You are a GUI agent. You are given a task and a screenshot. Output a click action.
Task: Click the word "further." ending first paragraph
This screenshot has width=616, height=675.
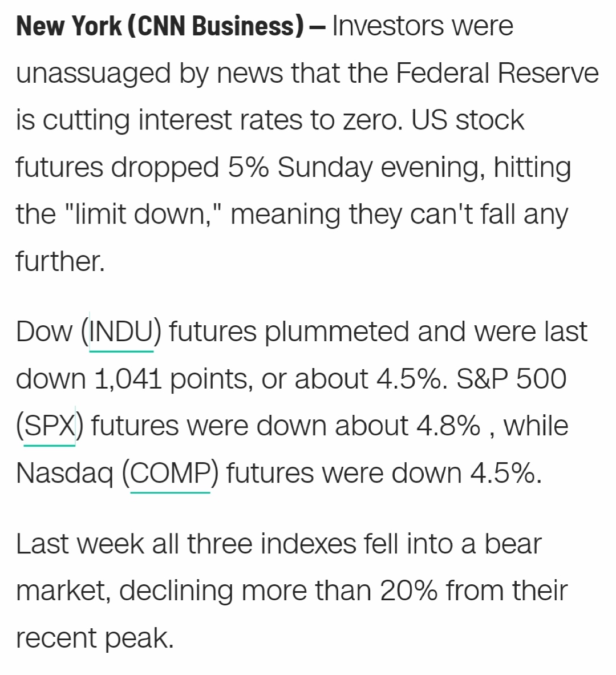60,261
